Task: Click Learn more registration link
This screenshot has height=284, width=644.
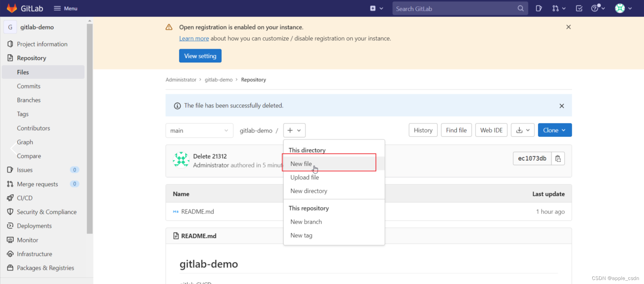Action: pos(194,38)
